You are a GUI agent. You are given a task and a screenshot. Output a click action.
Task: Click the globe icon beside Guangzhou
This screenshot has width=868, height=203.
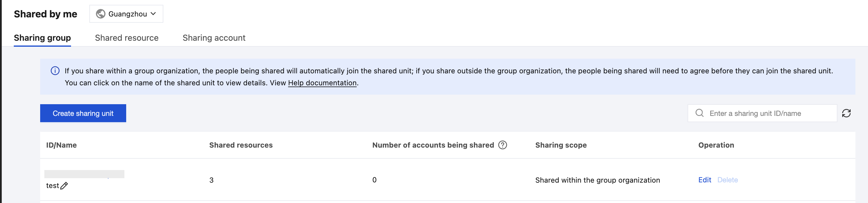pyautogui.click(x=100, y=14)
